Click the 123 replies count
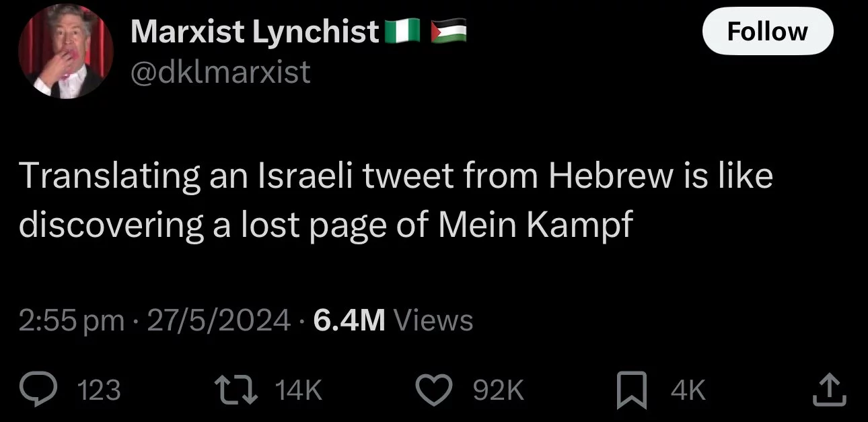The height and width of the screenshot is (422, 868). tap(100, 390)
